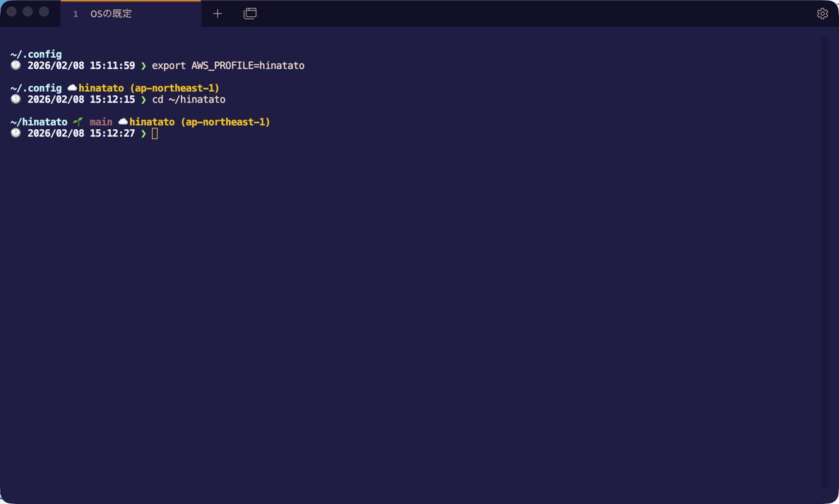The image size is (839, 504).
Task: Open terminal settings via the gear icon
Action: click(822, 13)
